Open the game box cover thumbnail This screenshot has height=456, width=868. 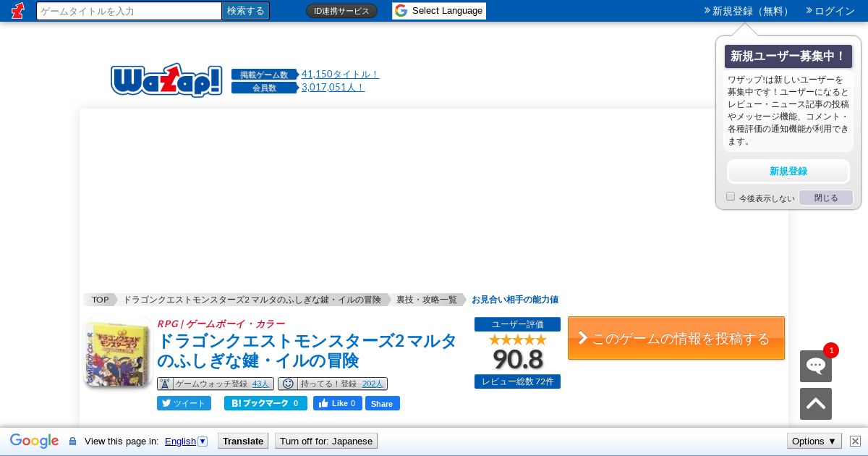click(117, 352)
